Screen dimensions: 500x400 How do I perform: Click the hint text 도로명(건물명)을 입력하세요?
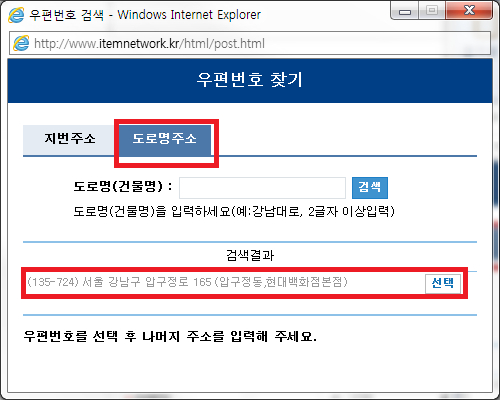(234, 211)
